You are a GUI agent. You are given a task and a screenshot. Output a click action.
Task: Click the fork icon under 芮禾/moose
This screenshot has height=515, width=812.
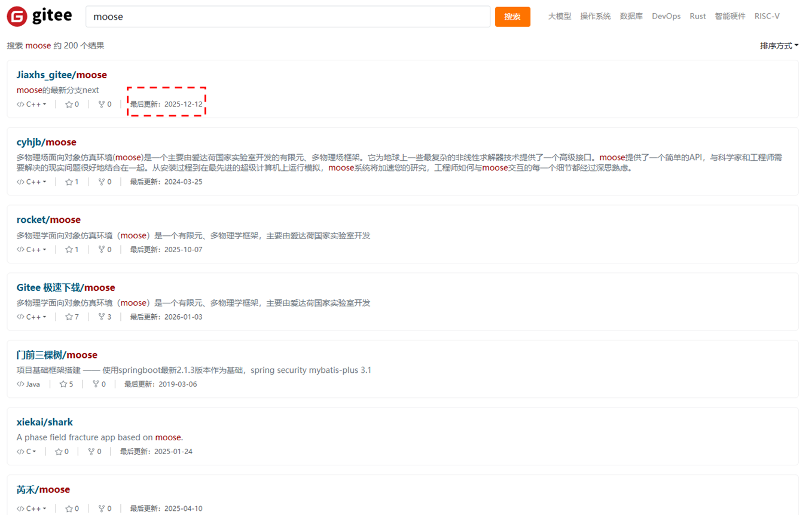coord(101,508)
